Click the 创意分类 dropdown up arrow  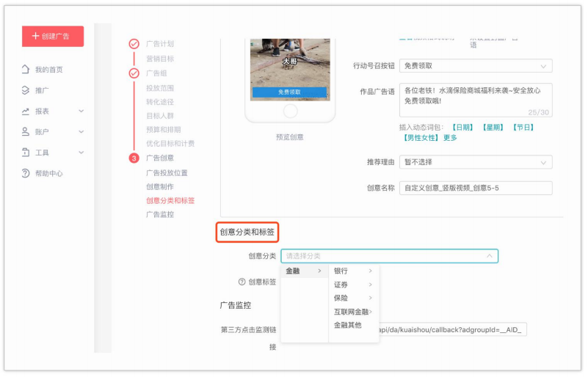point(489,256)
